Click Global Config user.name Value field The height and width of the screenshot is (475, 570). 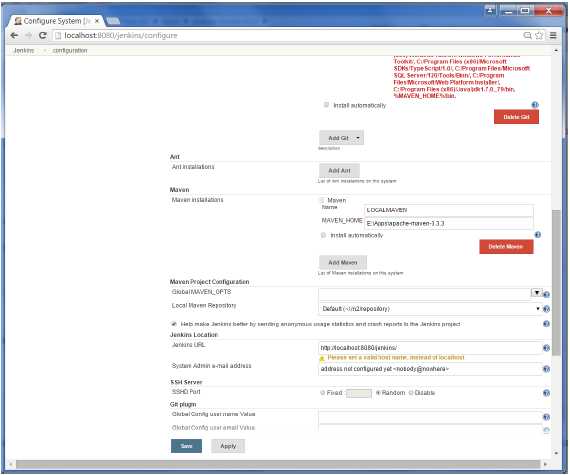tap(430, 417)
